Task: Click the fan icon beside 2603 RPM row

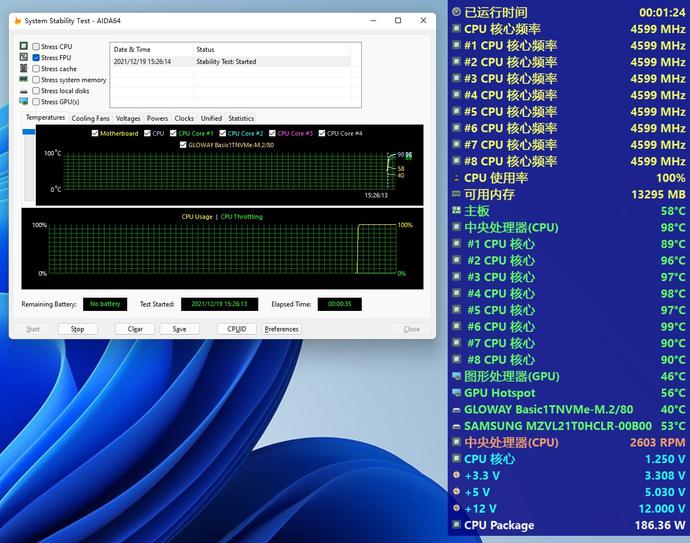Action: 456,442
